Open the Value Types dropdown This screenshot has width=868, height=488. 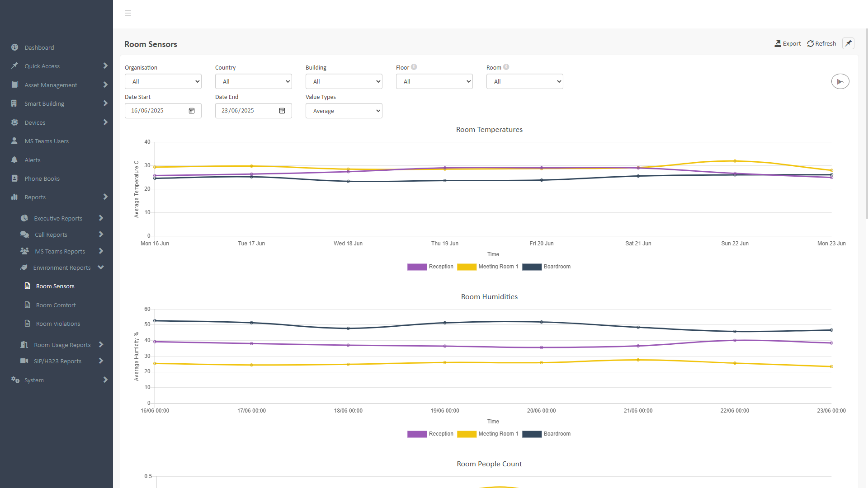344,111
